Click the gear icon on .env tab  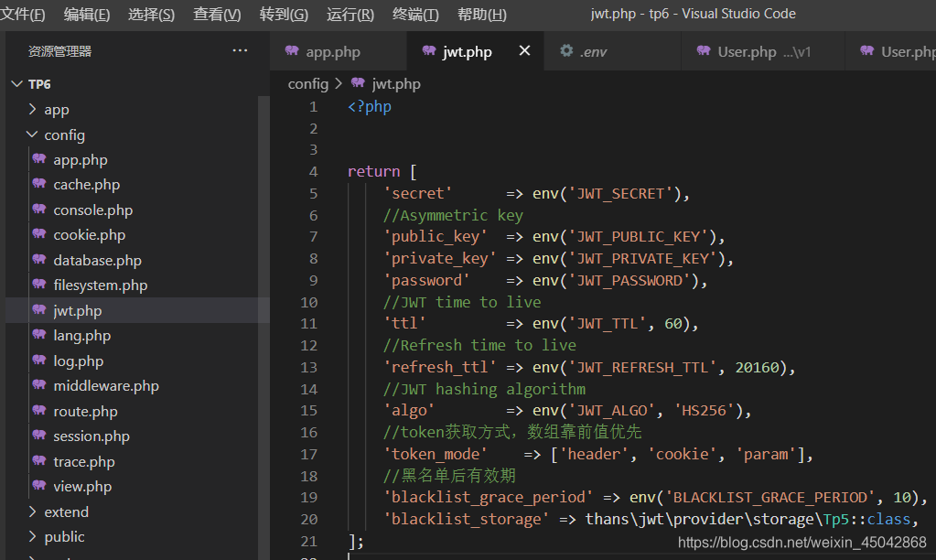coord(566,51)
